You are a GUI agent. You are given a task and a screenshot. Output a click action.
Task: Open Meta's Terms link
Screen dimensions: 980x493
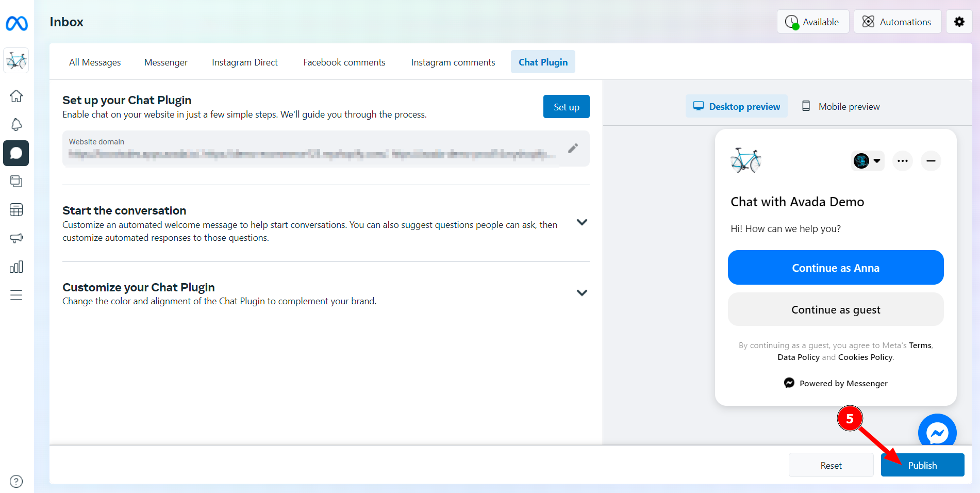coord(920,346)
